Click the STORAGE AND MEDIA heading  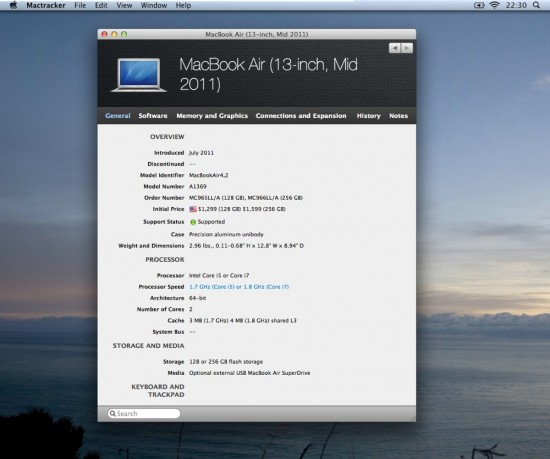click(x=148, y=346)
